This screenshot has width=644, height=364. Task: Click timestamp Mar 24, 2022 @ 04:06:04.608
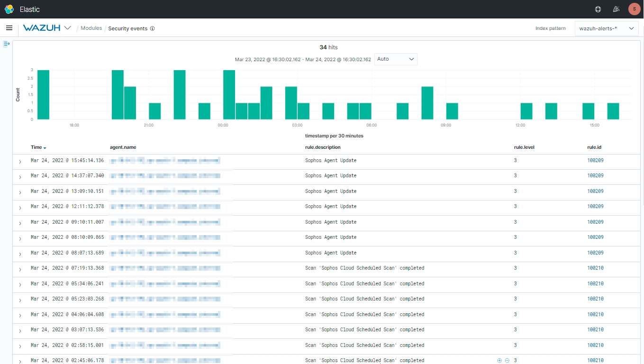pyautogui.click(x=67, y=314)
